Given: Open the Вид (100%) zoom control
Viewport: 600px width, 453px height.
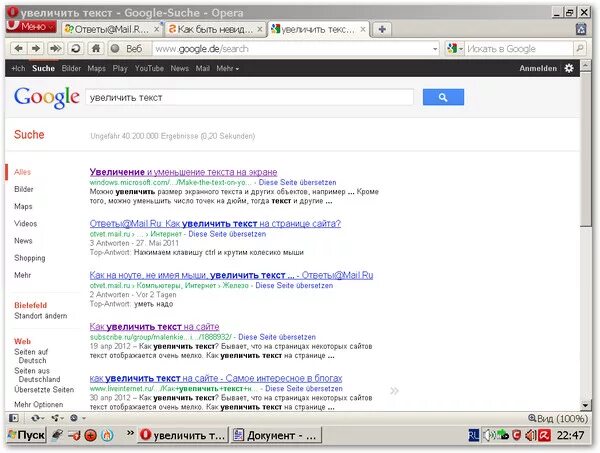Looking at the screenshot, I should pos(558,419).
